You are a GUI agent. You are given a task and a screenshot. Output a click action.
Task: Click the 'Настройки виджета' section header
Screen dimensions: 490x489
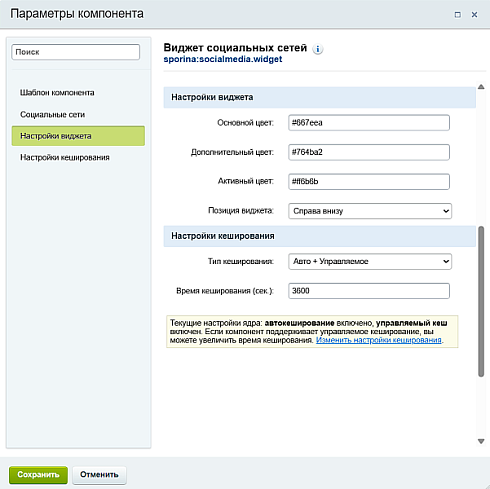coord(320,97)
